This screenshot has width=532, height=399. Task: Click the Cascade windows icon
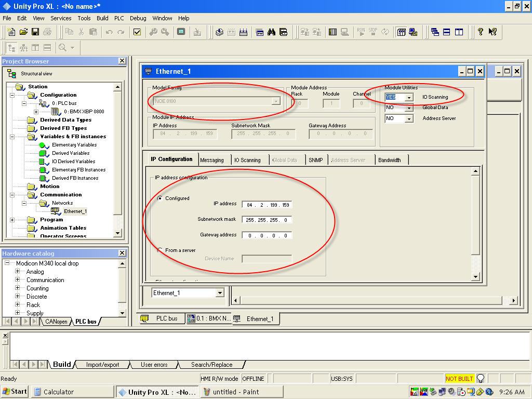pyautogui.click(x=435, y=32)
